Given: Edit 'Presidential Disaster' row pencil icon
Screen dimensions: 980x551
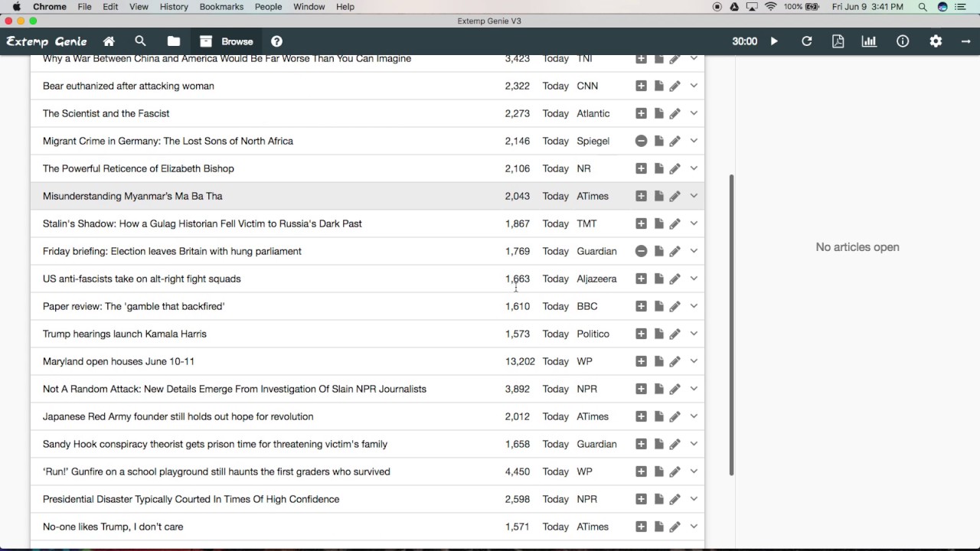Looking at the screenshot, I should pos(675,499).
